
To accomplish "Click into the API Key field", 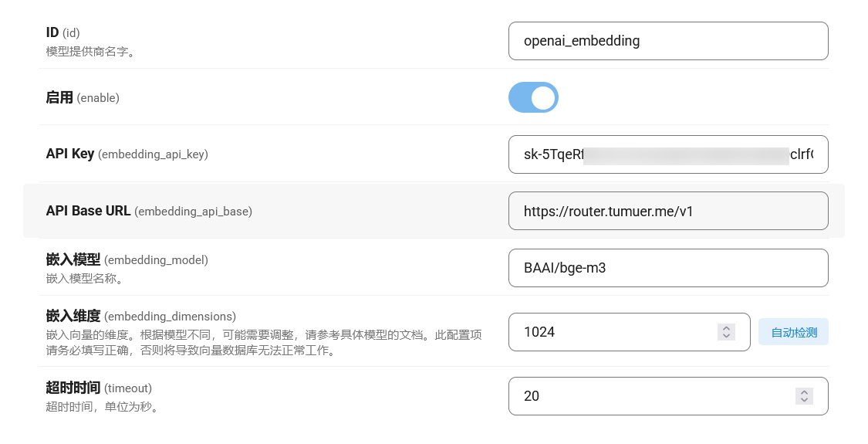I will click(x=667, y=154).
